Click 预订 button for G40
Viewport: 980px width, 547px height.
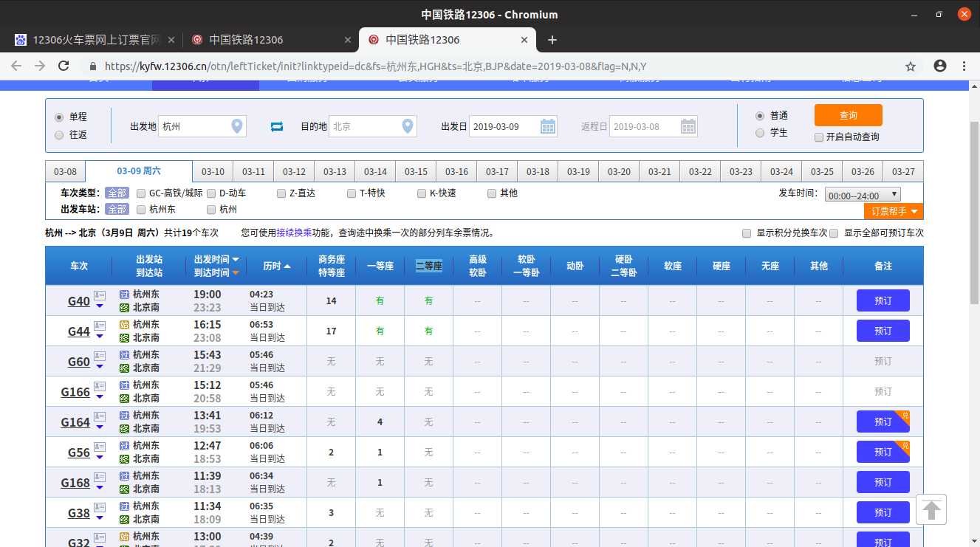(883, 301)
